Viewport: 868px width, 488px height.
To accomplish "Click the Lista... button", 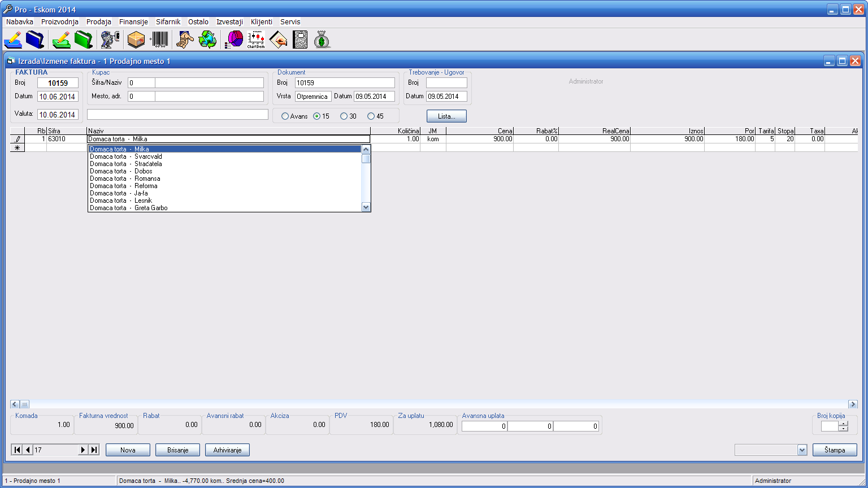I will click(446, 116).
